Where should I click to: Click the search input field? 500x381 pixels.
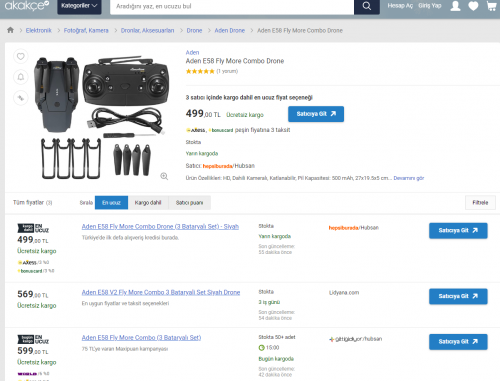click(x=232, y=6)
